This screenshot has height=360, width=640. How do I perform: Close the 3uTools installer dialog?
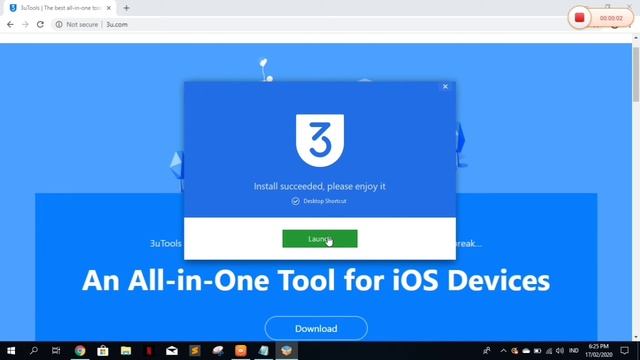tap(445, 87)
